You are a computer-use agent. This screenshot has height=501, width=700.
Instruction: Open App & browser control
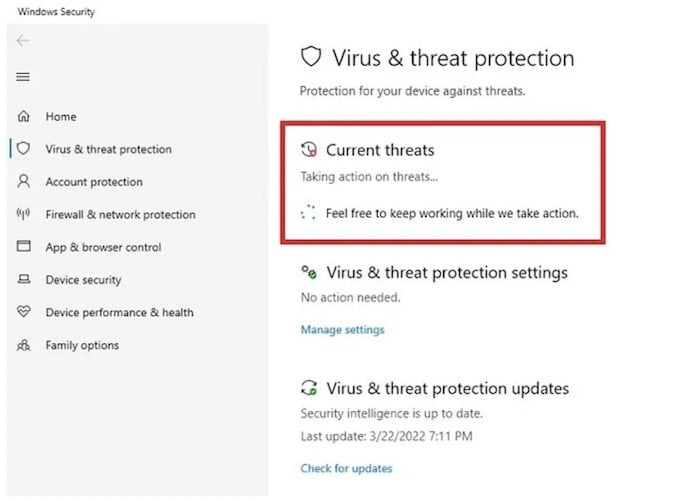point(103,247)
